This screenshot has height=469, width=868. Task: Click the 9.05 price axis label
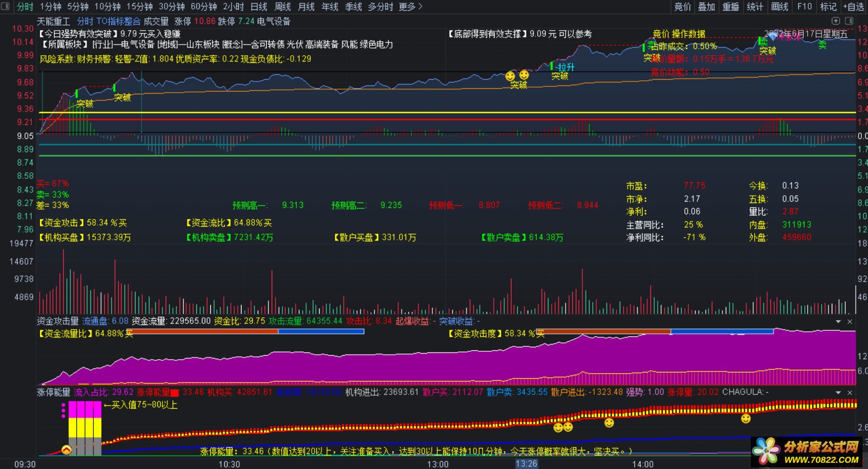25,136
